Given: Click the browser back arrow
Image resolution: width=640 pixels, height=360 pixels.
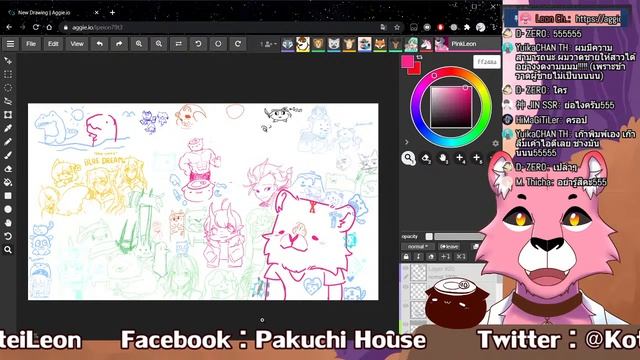Looking at the screenshot, I should 9,27.
